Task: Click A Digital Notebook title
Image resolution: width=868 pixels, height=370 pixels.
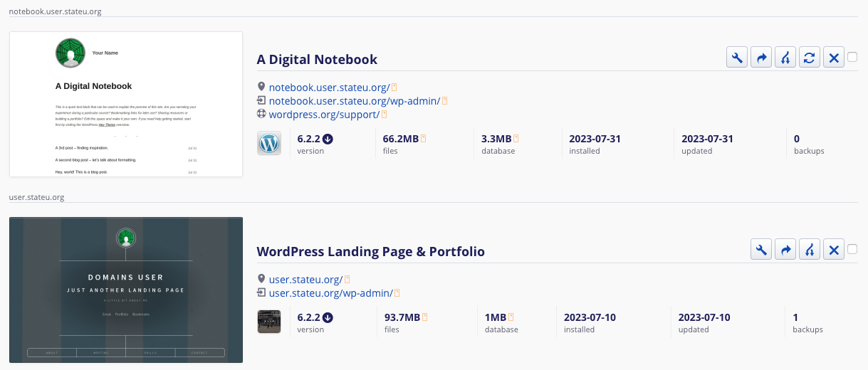Action: (x=317, y=59)
